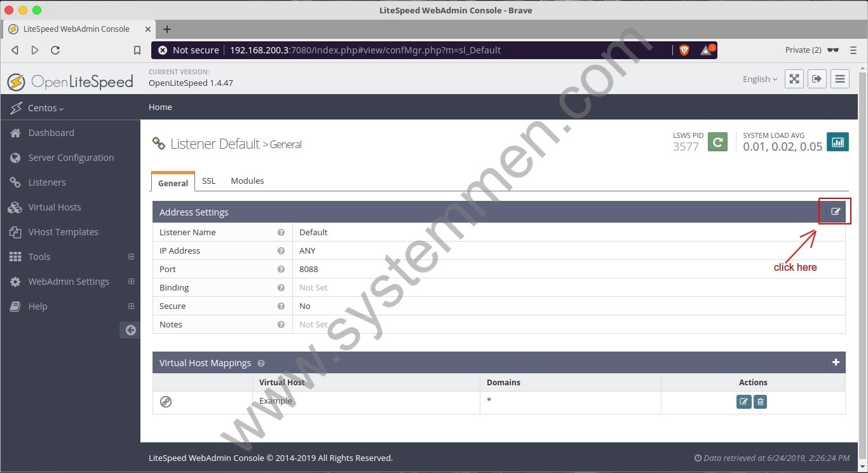868x473 pixels.
Task: Select the Listener Name value Default
Action: tap(313, 232)
